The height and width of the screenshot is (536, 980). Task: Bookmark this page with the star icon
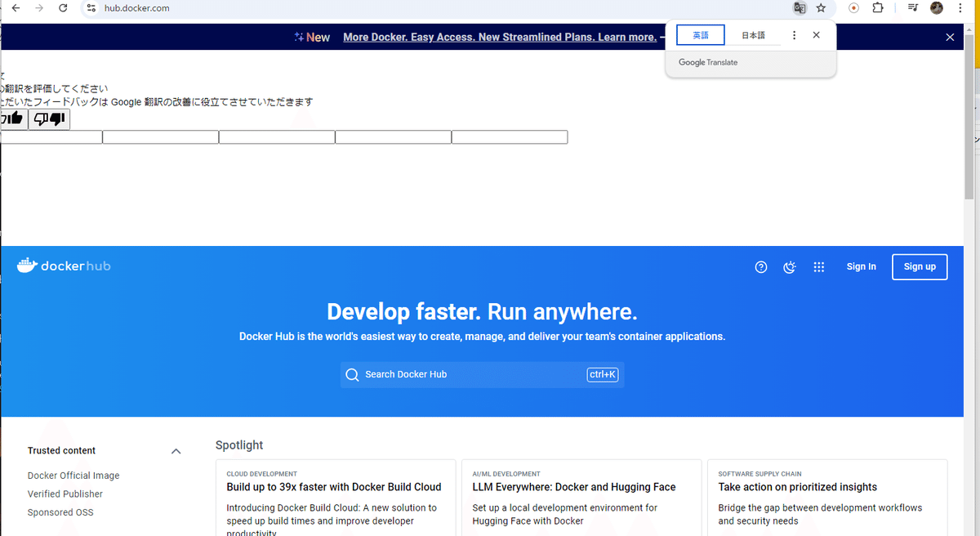(821, 8)
